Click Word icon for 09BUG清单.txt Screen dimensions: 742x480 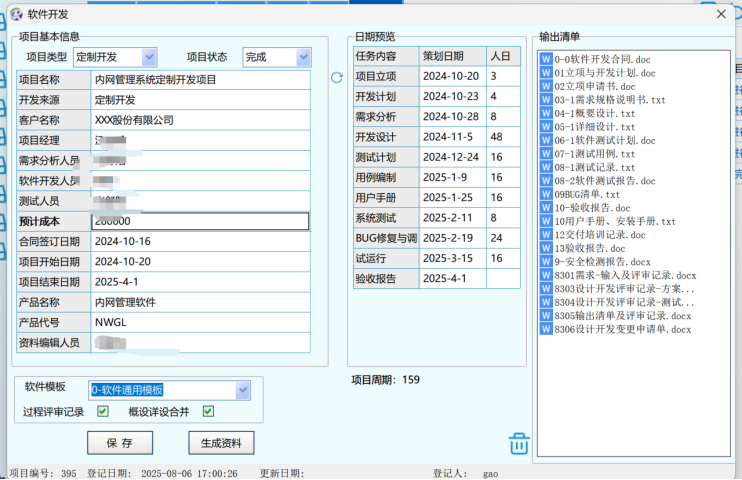pyautogui.click(x=546, y=194)
